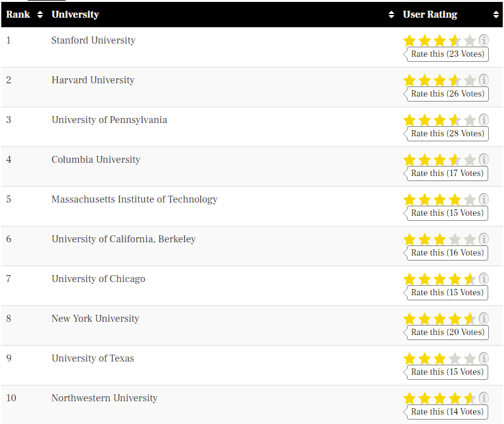This screenshot has height=424, width=504.
Task: Click the User Rating column header
Action: click(x=430, y=15)
